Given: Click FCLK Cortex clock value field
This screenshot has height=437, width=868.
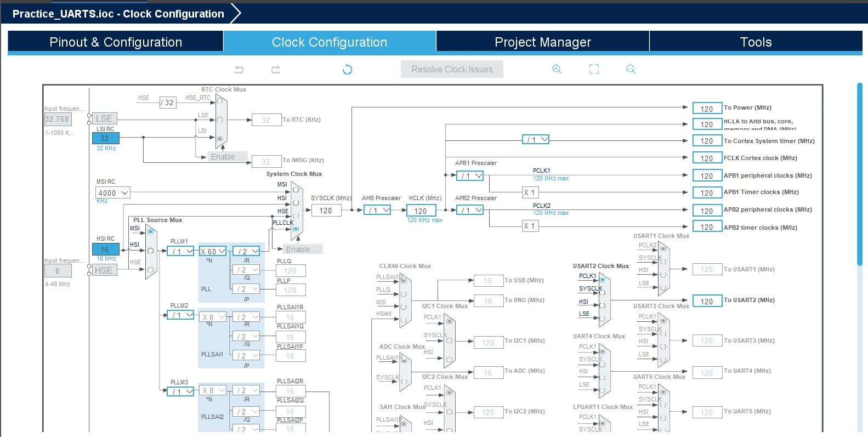Looking at the screenshot, I should tap(707, 158).
